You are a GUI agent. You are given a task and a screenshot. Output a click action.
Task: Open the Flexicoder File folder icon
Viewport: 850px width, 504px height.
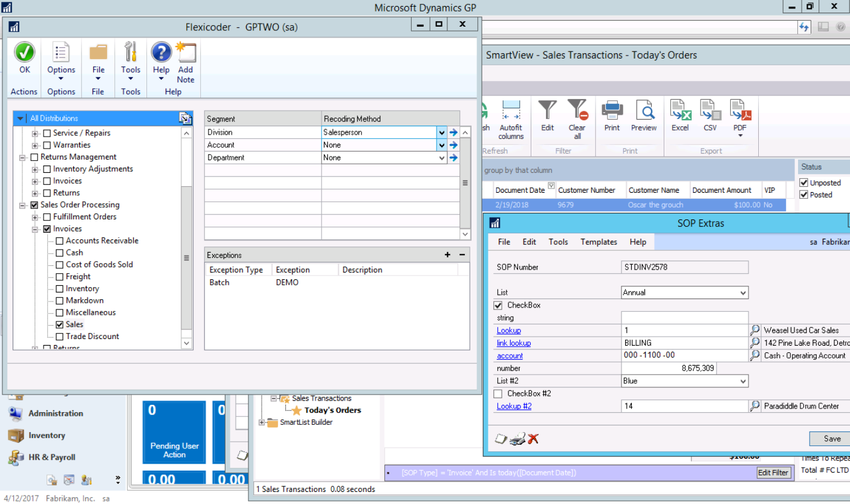point(98,53)
